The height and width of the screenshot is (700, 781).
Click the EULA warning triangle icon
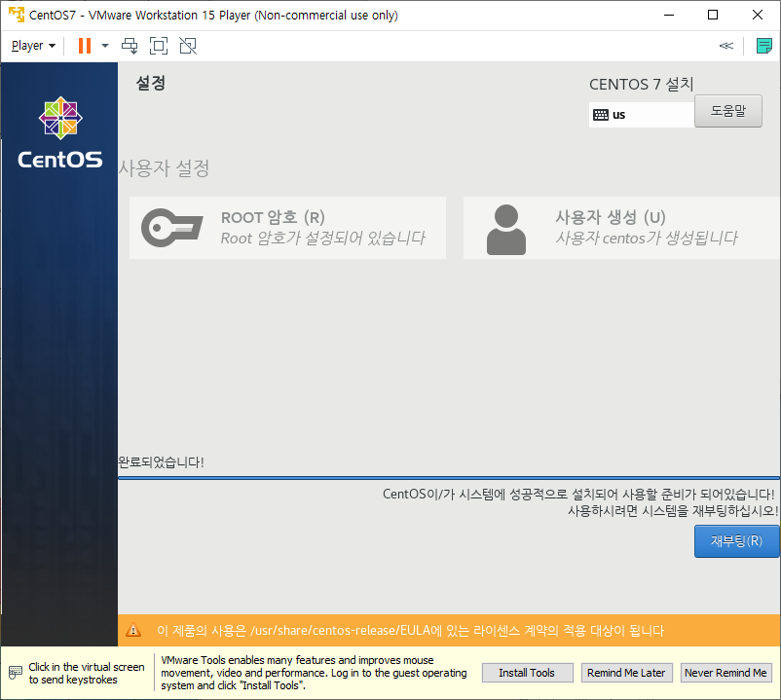[133, 630]
